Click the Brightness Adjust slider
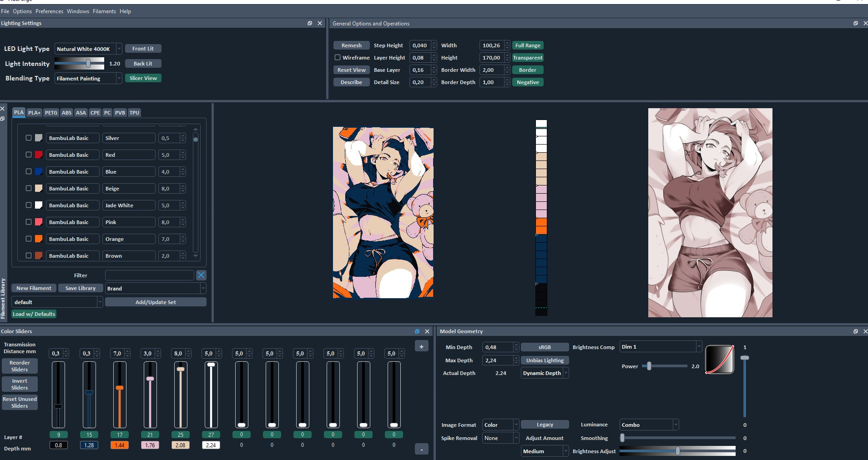Image resolution: width=868 pixels, height=460 pixels. [677, 451]
